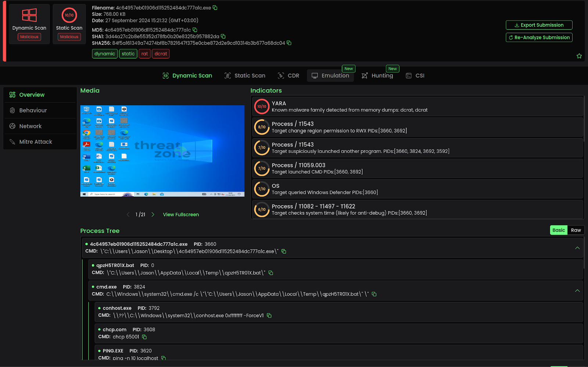Star this submission as favorite

(x=579, y=56)
